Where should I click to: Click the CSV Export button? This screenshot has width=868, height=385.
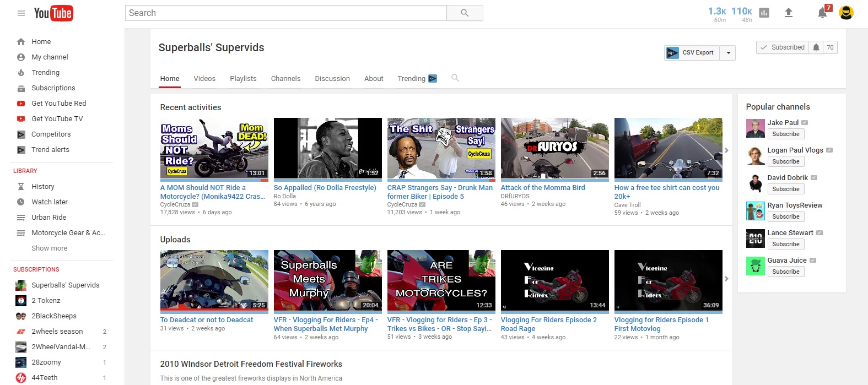coord(693,53)
